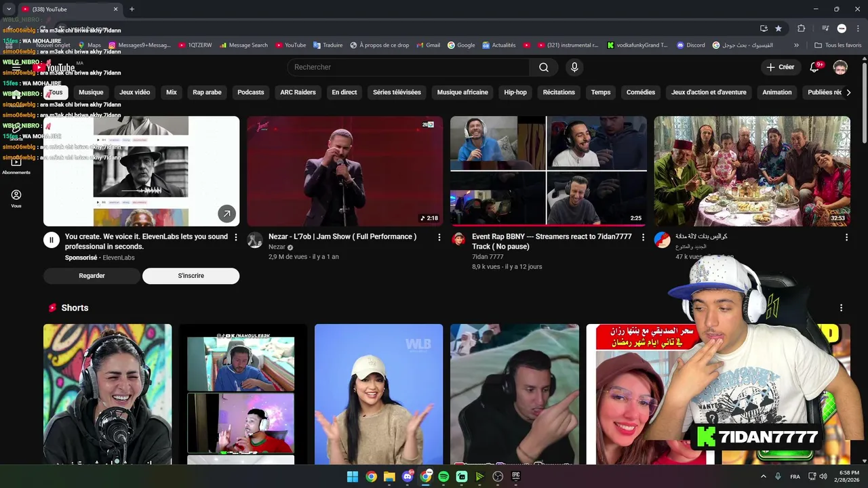Viewport: 868px width, 488px height.
Task: Open Discord bookmark in bookmarks bar
Action: 690,45
